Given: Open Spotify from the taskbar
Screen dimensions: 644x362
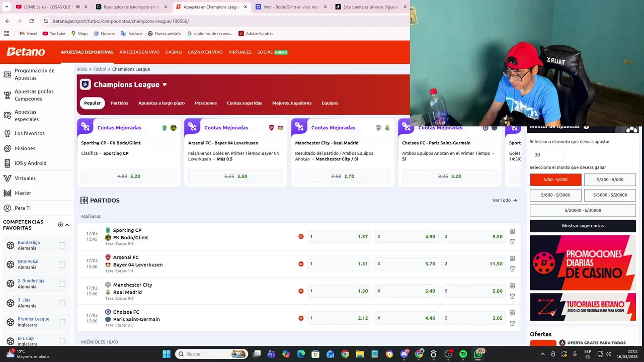Looking at the screenshot, I should click(463, 354).
